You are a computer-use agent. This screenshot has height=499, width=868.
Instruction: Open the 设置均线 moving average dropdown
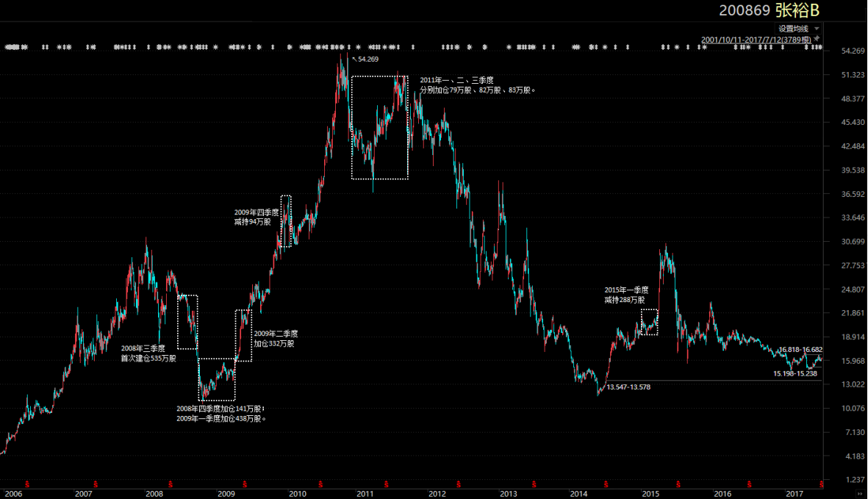point(798,29)
